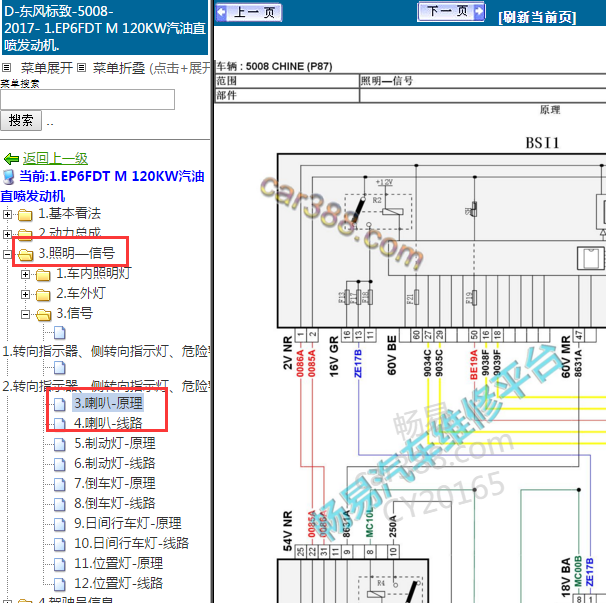The width and height of the screenshot is (606, 603).
Task: Click document icon above 2.转向指示器 entry
Action: click(x=60, y=368)
